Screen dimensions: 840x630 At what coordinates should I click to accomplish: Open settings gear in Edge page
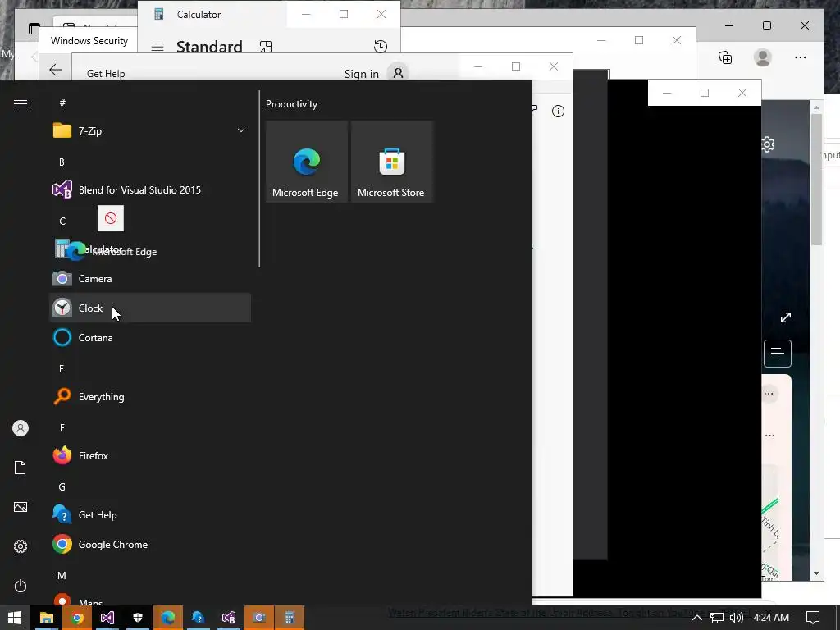click(x=768, y=144)
